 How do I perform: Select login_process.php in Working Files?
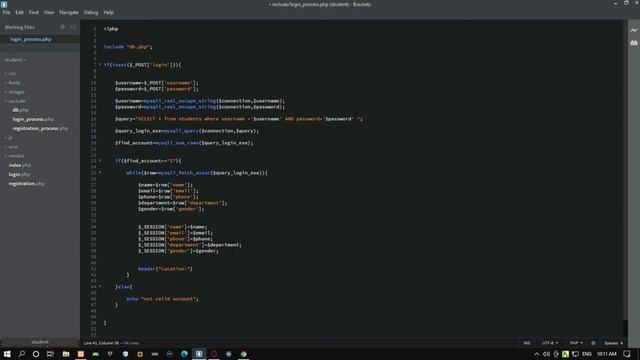pyautogui.click(x=31, y=40)
